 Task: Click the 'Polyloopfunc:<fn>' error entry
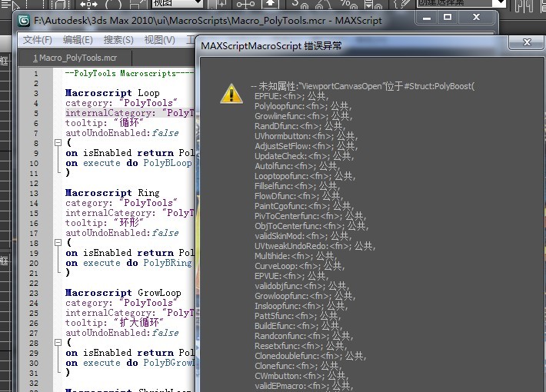[302, 106]
